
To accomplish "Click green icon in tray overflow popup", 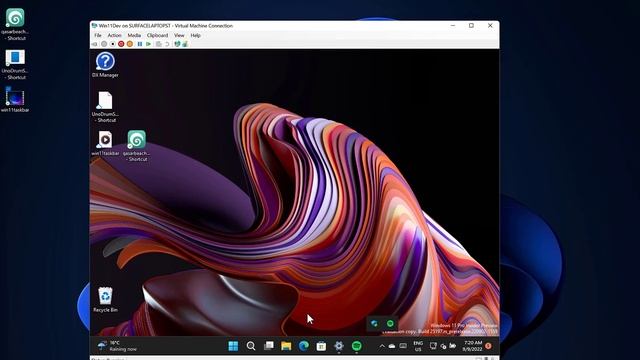I will point(390,324).
